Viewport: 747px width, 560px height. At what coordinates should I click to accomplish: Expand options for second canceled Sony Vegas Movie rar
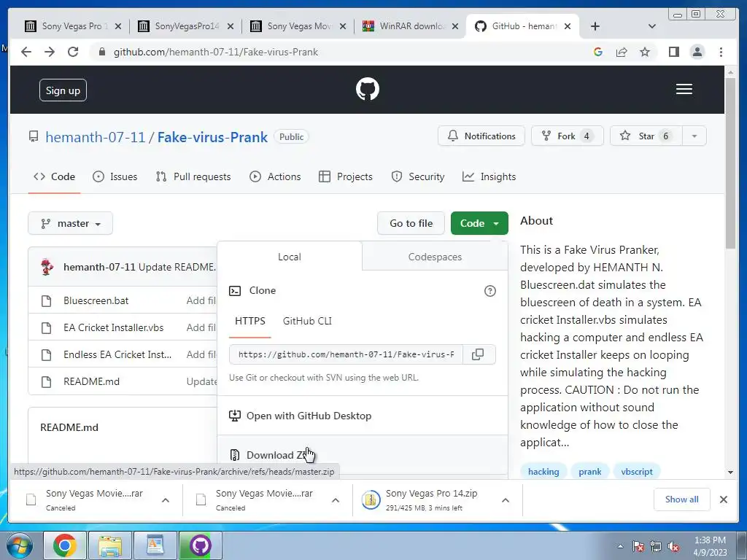[336, 500]
